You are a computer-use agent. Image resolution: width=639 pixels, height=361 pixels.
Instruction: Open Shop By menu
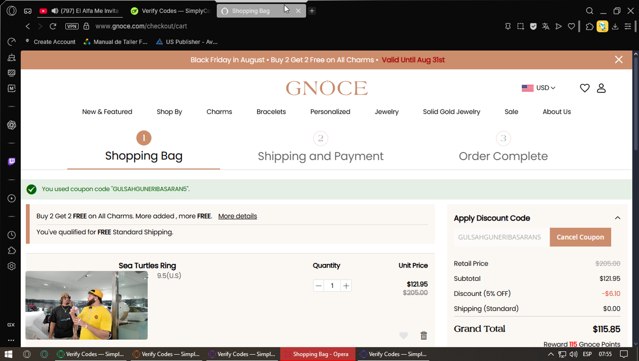169,112
